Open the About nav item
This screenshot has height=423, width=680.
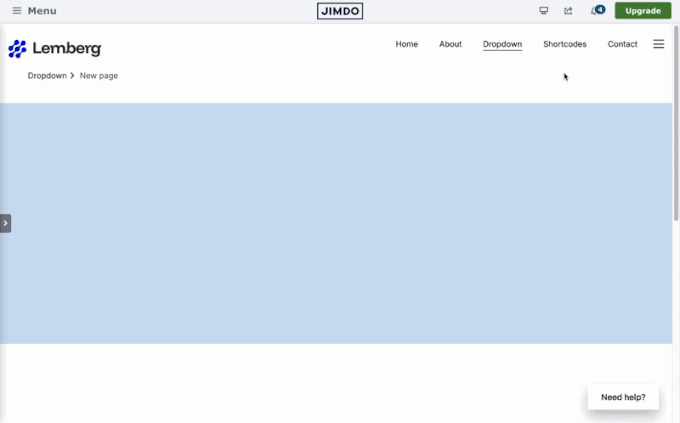[450, 44]
